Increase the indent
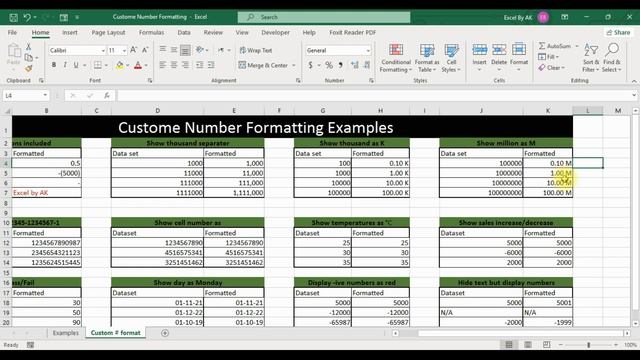The image size is (640, 360). [x=211, y=65]
